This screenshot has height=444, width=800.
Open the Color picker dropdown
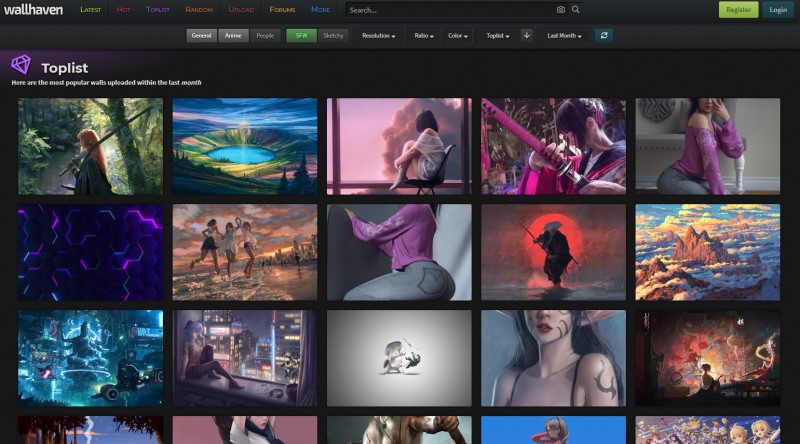(x=459, y=35)
